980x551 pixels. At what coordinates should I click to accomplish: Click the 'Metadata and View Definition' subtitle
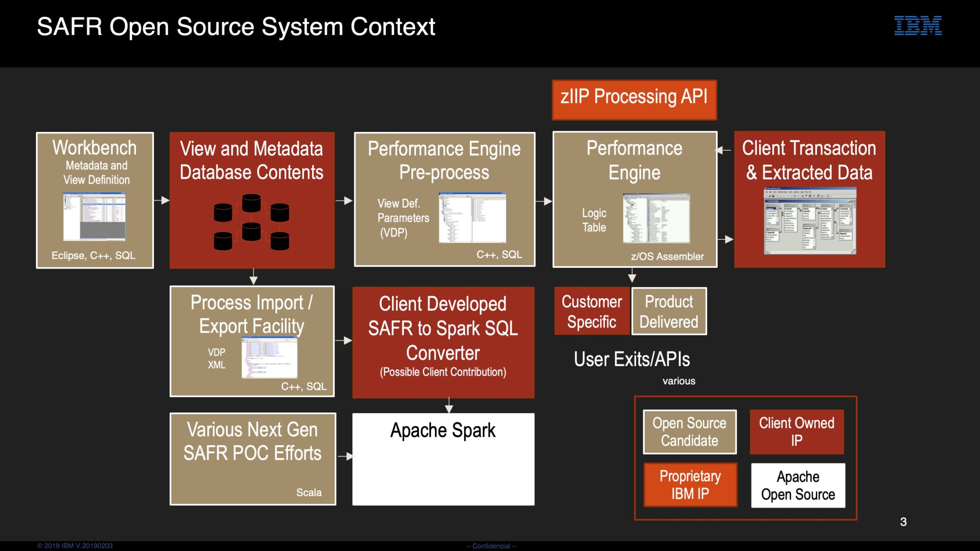(96, 173)
